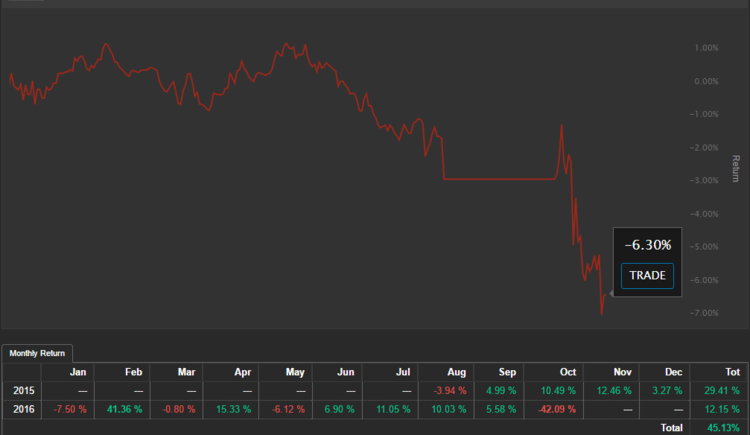
Task: Click the 2016 Apr 15.33 % cell
Action: click(x=231, y=410)
